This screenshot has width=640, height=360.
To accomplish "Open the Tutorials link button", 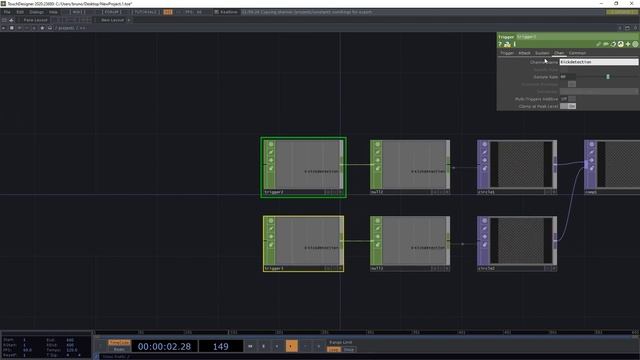I will coord(146,12).
